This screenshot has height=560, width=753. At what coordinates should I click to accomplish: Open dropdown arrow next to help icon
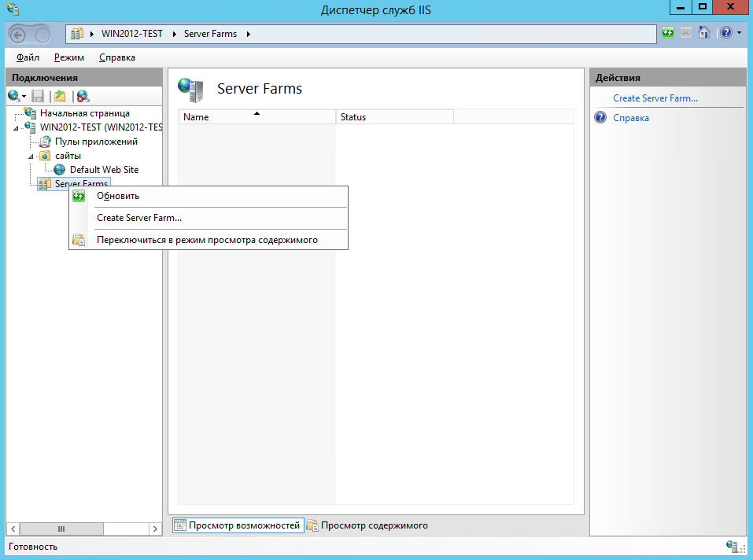739,34
